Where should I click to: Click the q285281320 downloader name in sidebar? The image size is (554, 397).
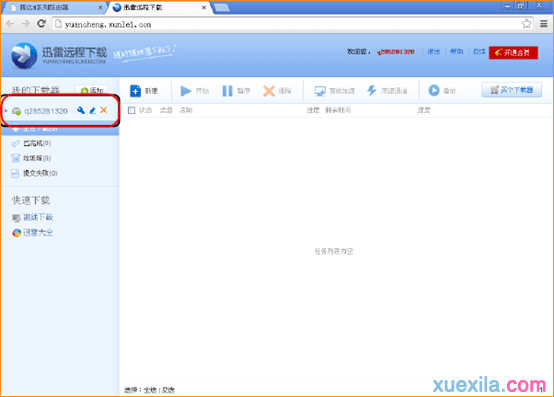click(x=46, y=111)
